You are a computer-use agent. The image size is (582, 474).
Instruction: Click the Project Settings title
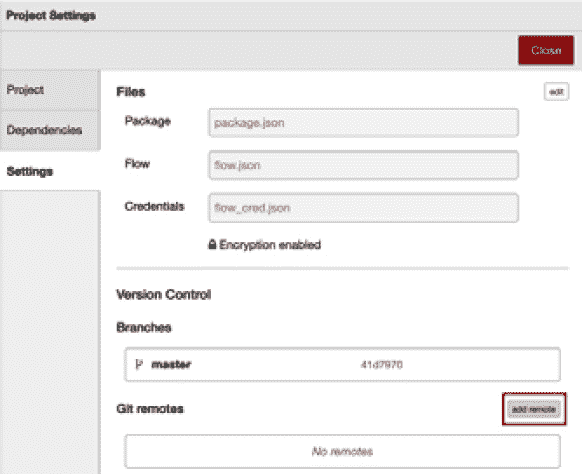[x=51, y=15]
